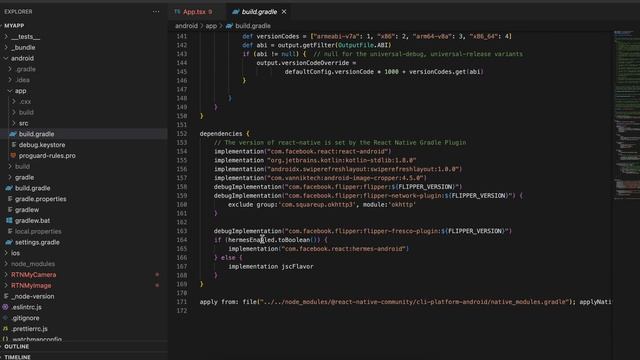Expand the ios folder

(x=15, y=253)
